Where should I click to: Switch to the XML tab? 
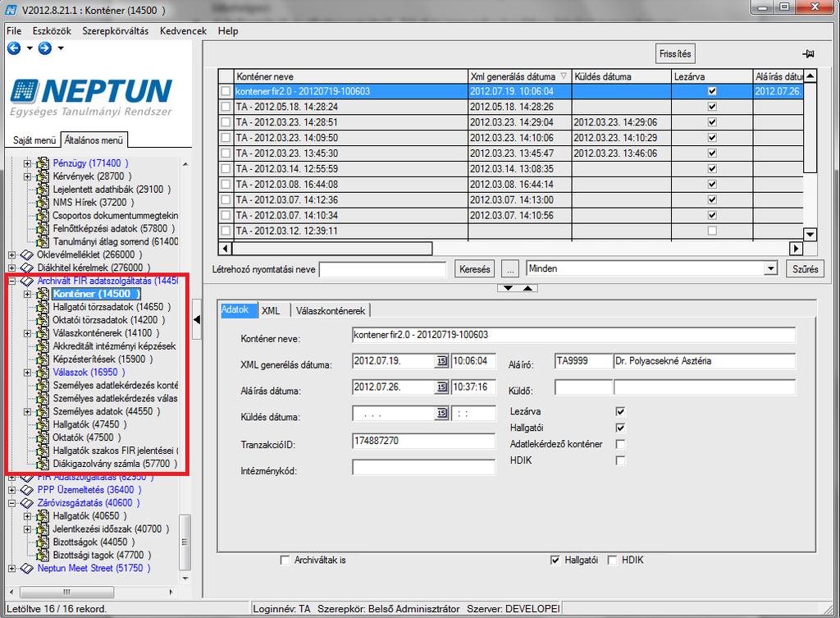point(271,311)
